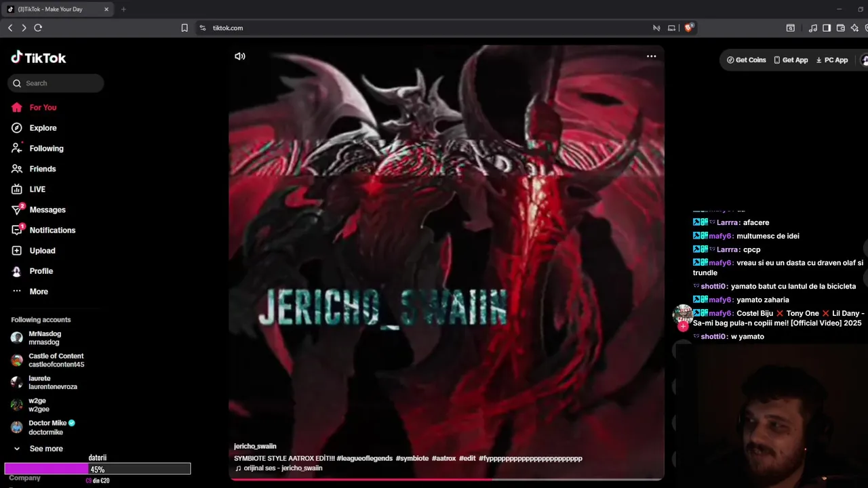The width and height of the screenshot is (868, 488).
Task: Open the Brave Shields lion icon
Action: coord(689,28)
